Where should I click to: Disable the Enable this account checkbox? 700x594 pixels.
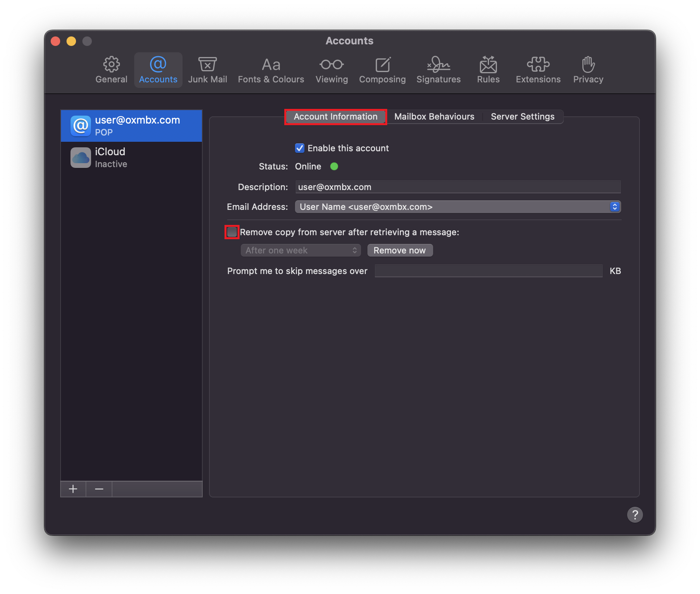[x=300, y=148]
